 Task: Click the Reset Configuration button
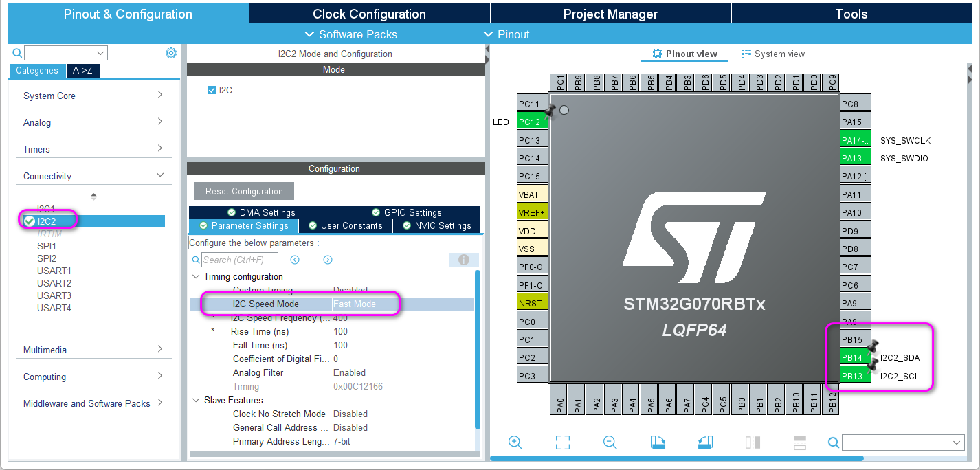coord(244,191)
